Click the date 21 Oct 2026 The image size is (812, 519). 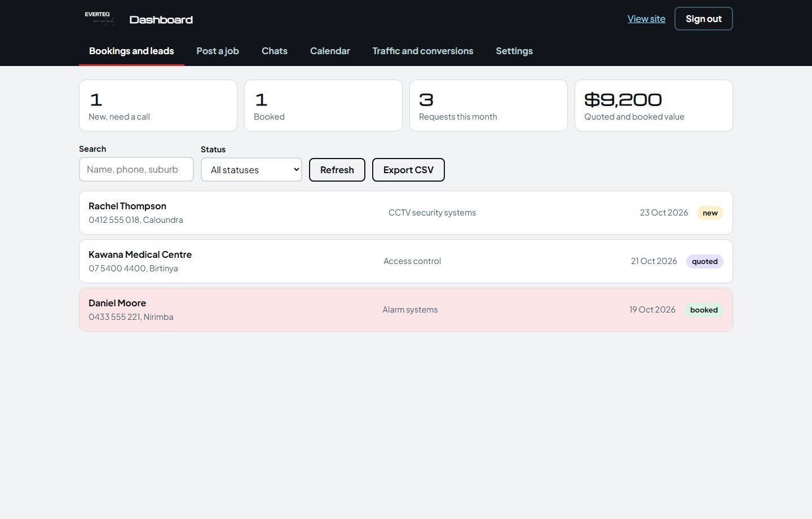(654, 261)
